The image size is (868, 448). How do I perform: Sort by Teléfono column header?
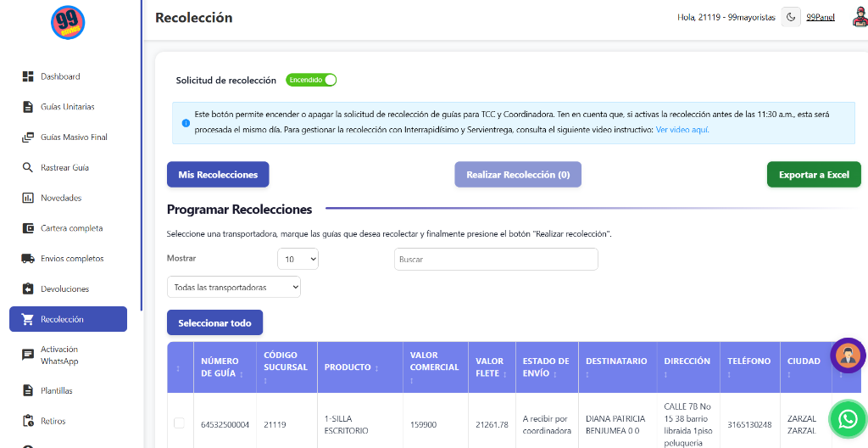click(x=750, y=367)
